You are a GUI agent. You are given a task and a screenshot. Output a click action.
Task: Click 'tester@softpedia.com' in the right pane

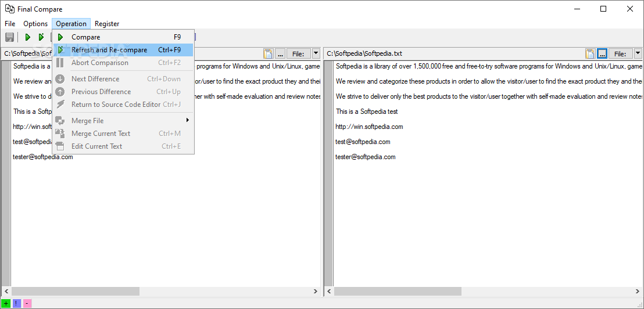(x=366, y=157)
